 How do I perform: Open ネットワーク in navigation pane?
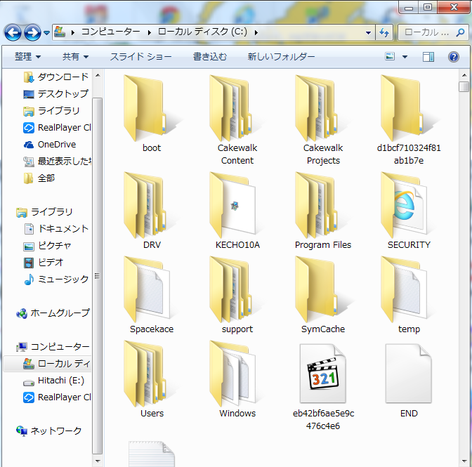click(x=49, y=431)
